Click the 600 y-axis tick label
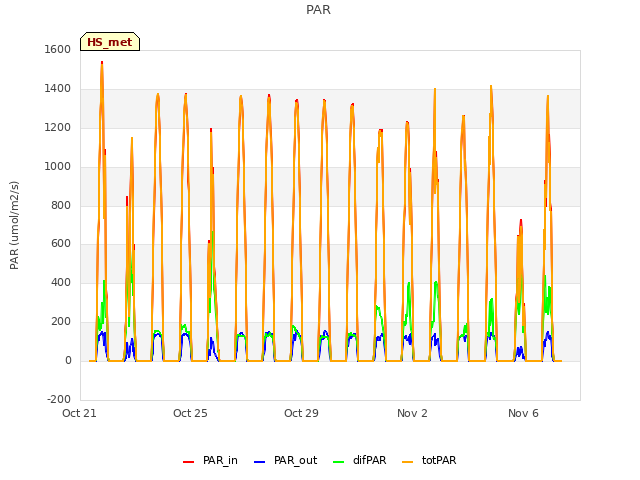 click(x=61, y=244)
